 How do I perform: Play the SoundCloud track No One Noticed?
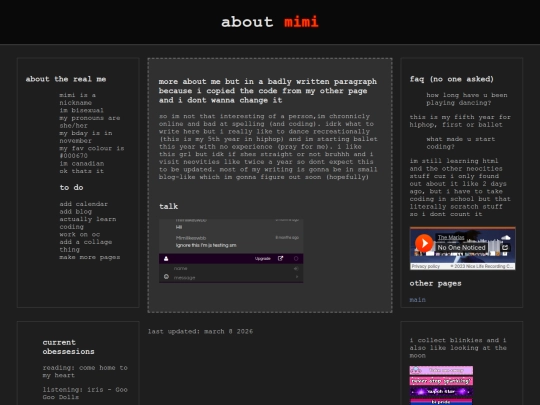(x=424, y=243)
